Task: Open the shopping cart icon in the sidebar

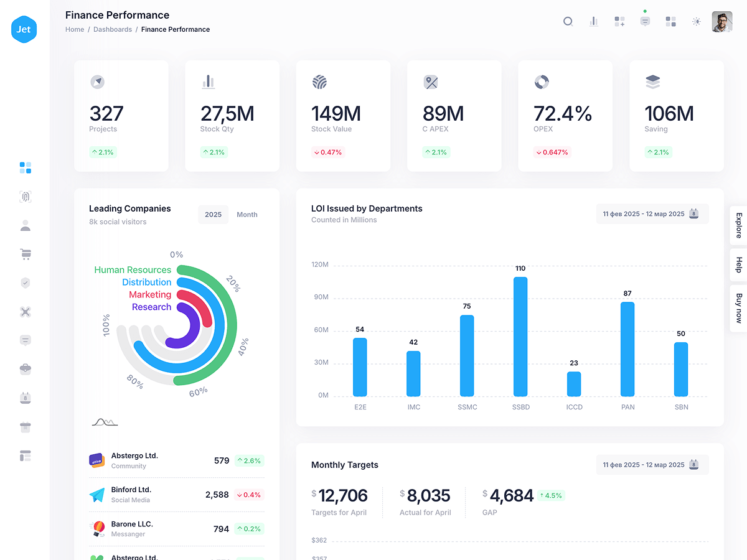Action: point(25,254)
